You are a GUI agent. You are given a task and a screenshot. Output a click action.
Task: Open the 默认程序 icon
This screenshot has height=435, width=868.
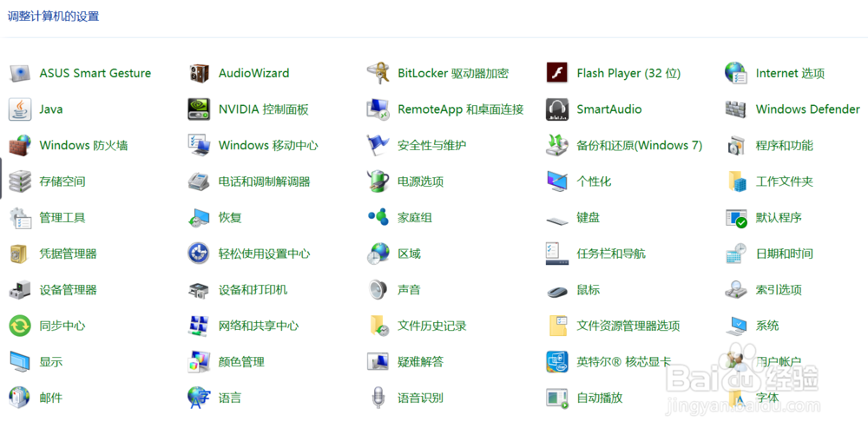click(736, 217)
